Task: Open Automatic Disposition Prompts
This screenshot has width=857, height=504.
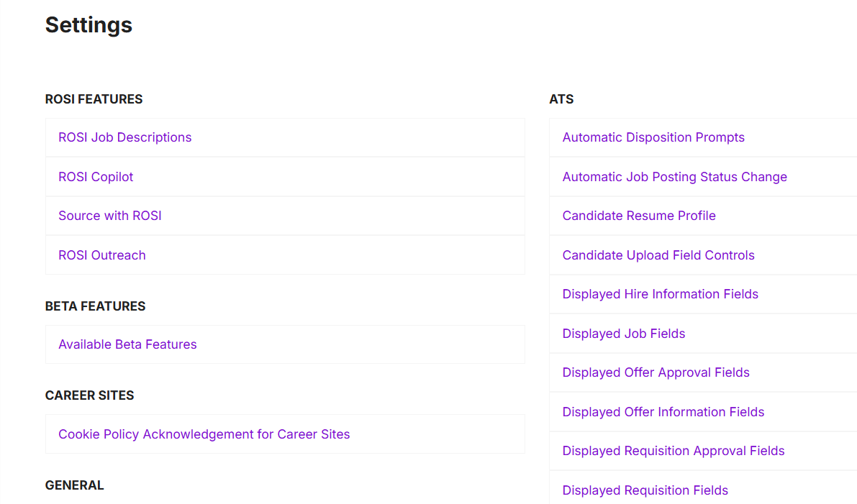Action: (653, 137)
